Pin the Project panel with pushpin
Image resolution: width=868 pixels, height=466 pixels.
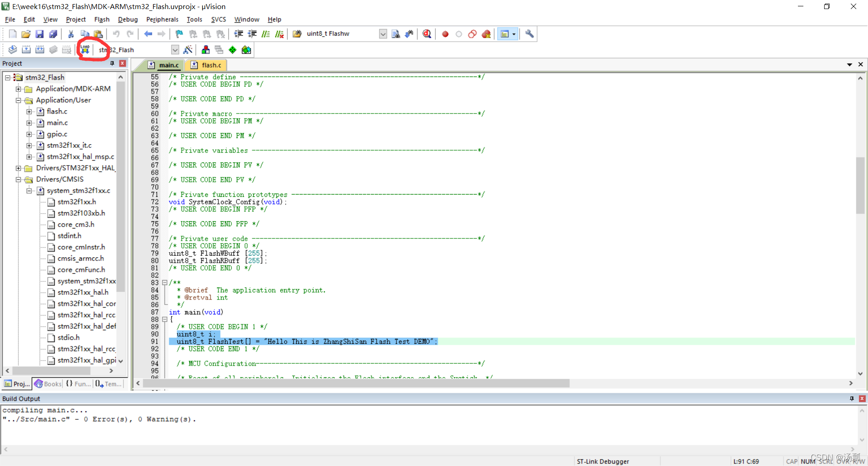click(112, 63)
